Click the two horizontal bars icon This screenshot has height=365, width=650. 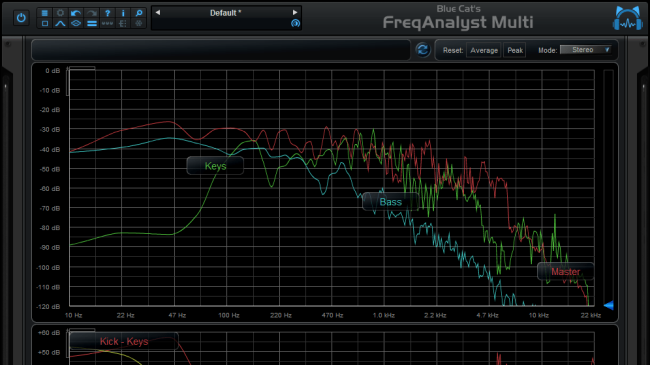92,24
